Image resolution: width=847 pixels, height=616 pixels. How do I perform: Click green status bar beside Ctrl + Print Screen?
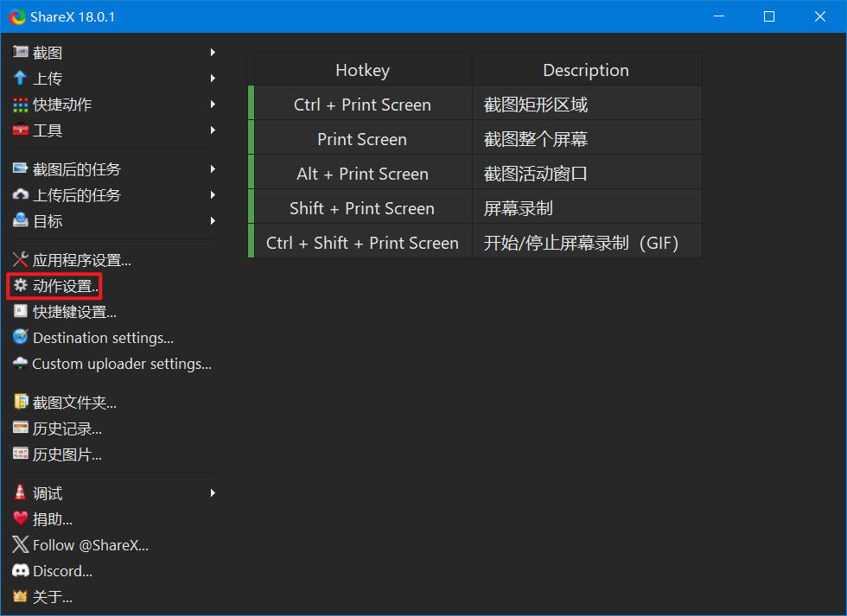[x=252, y=105]
